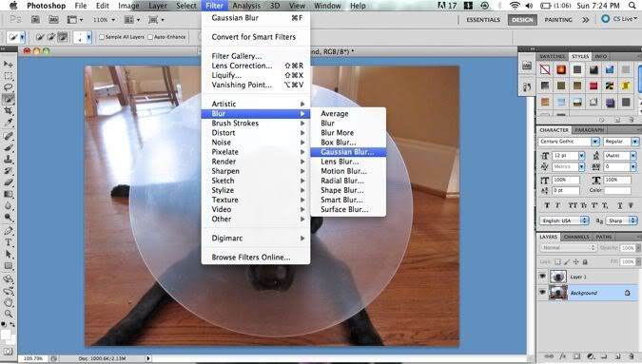This screenshot has width=642, height=364.
Task: Select the Rectangular Marquee tool
Action: click(9, 76)
